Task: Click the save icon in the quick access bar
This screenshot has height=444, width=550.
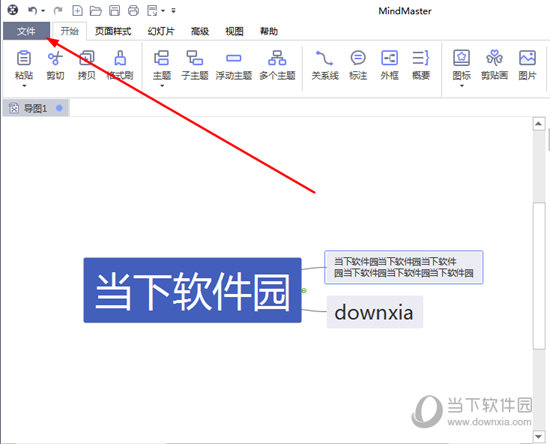Action: click(x=114, y=11)
